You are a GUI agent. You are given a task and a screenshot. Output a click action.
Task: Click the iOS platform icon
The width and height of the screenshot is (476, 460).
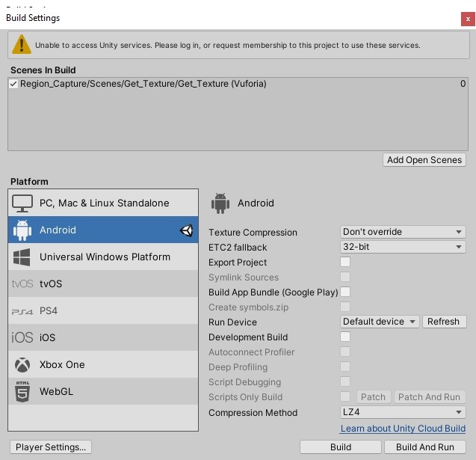pos(22,337)
